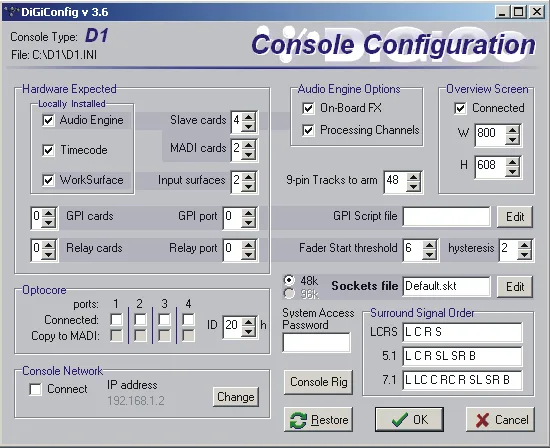Edit the GPI Script file
Image resolution: width=550 pixels, height=448 pixels.
click(515, 217)
